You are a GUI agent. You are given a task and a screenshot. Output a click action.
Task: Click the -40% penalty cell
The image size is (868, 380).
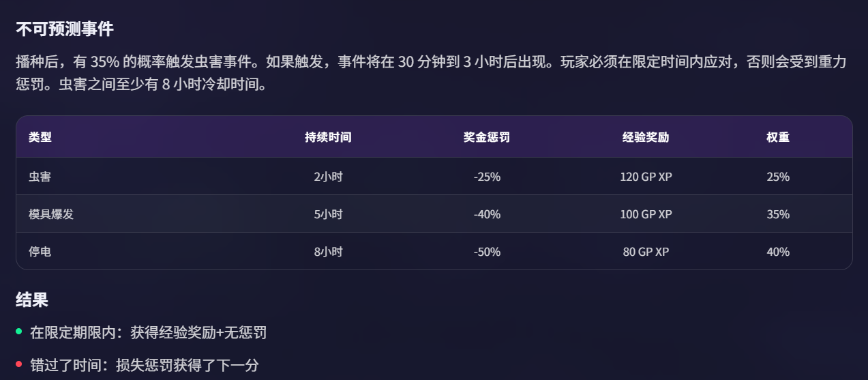tap(487, 214)
